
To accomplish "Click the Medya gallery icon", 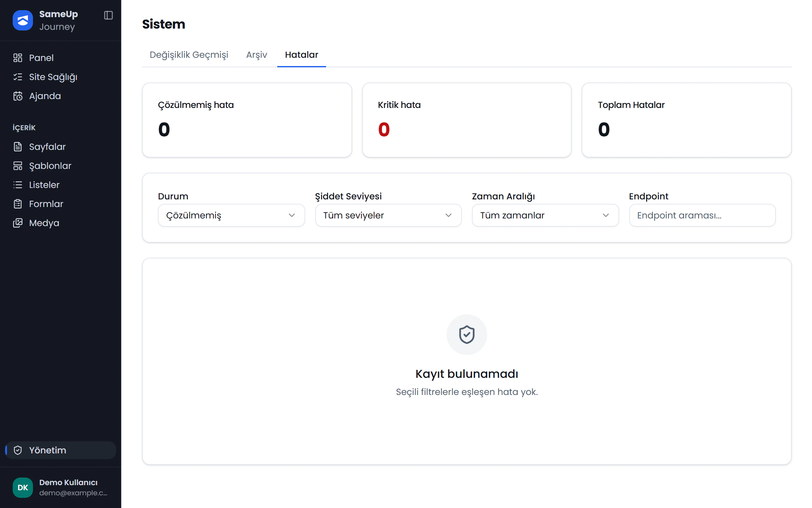I will (18, 223).
